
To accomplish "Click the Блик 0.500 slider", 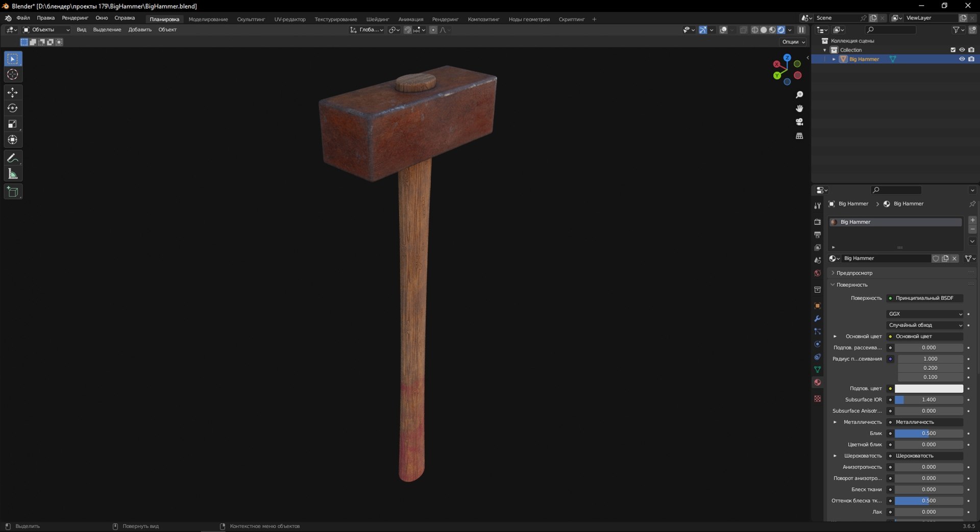I will click(x=929, y=434).
